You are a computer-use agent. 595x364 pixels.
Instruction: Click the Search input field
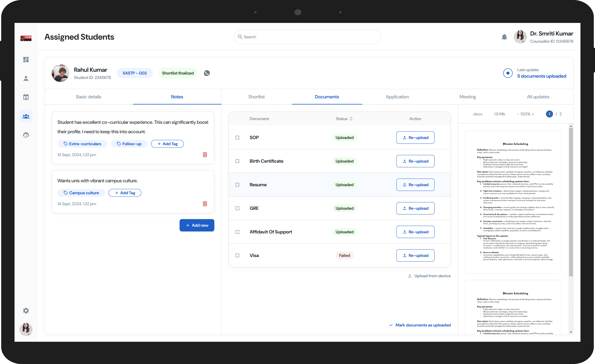click(x=307, y=37)
